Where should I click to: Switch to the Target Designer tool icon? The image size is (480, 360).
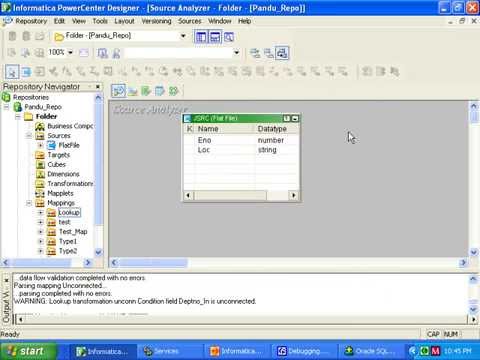tap(133, 91)
